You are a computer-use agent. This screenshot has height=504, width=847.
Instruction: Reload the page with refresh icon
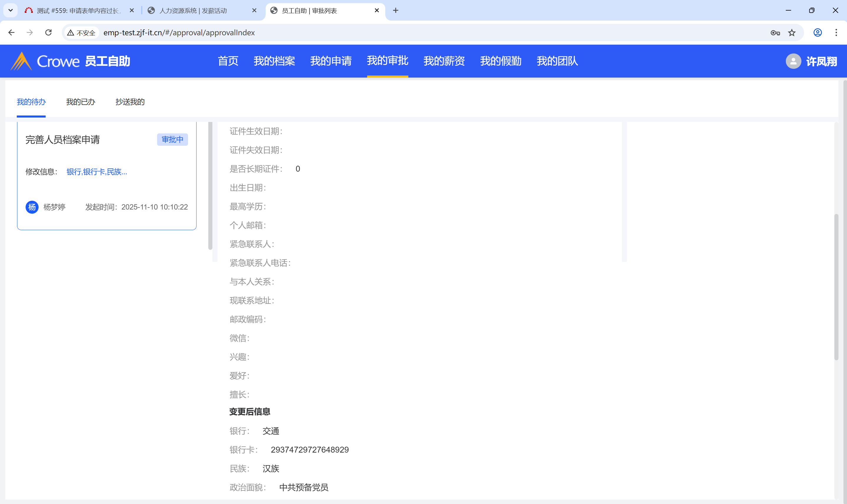tap(48, 33)
